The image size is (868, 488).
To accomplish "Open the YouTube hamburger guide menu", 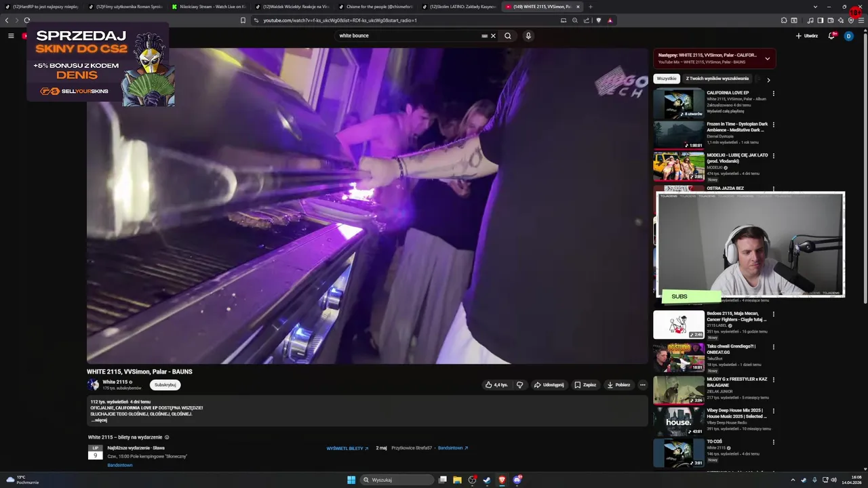I will click(11, 36).
